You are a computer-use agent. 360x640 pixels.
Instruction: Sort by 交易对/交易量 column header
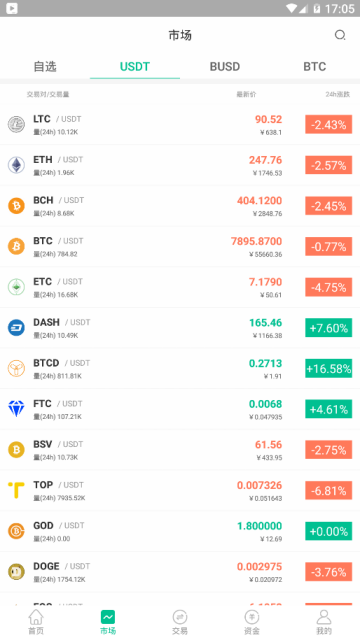[x=48, y=94]
